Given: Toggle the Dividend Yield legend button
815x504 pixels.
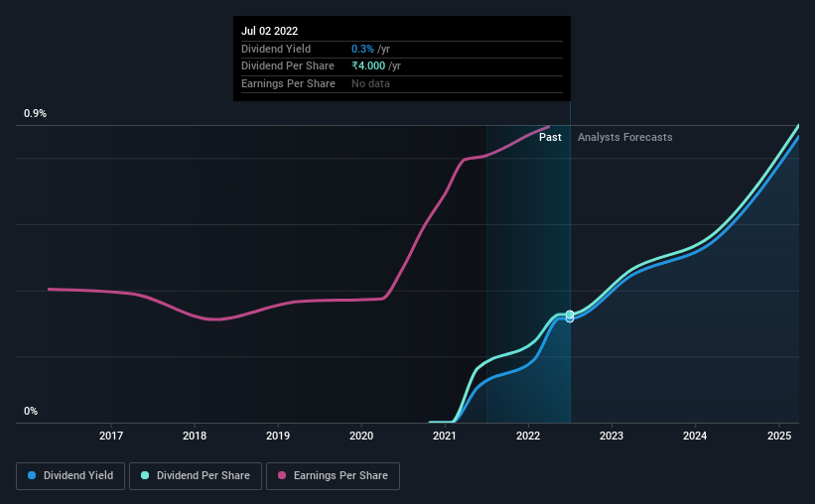Looking at the screenshot, I should click(x=70, y=476).
